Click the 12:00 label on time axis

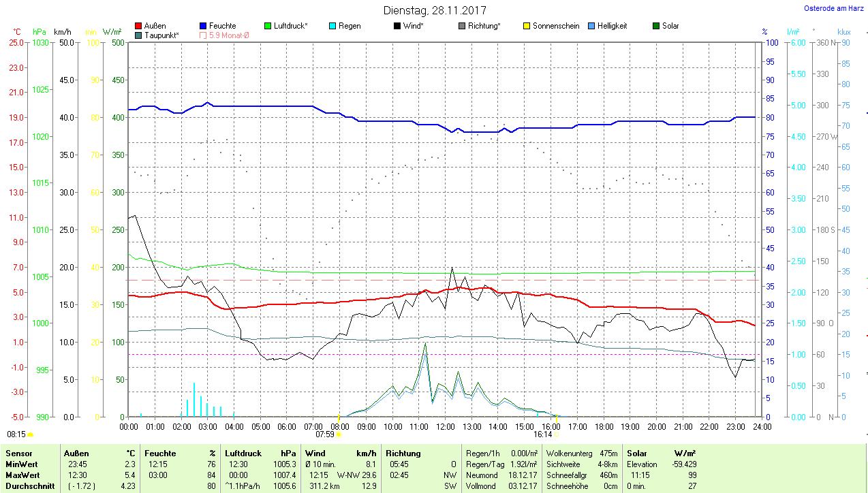coord(445,426)
